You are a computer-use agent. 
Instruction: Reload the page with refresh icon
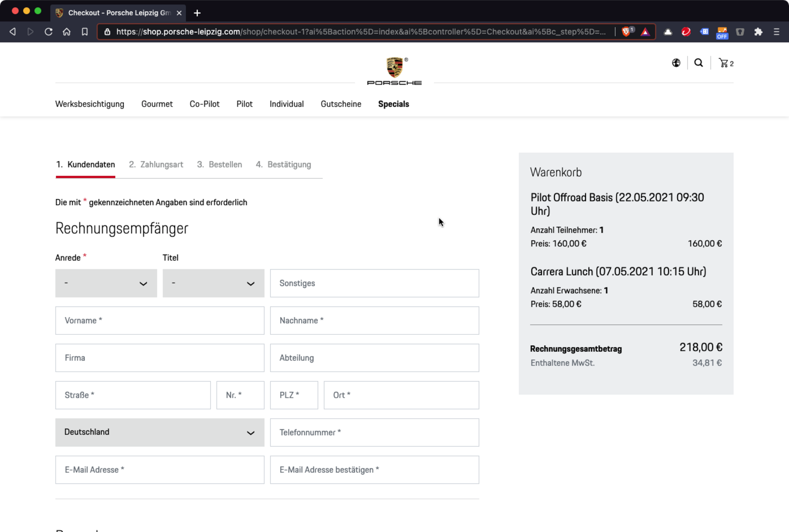[x=49, y=32]
